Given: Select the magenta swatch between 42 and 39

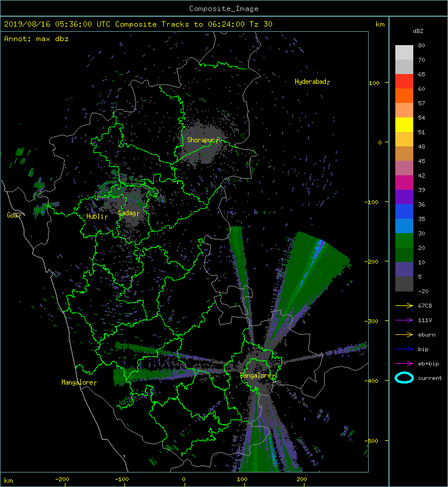Looking at the screenshot, I should click(404, 183).
